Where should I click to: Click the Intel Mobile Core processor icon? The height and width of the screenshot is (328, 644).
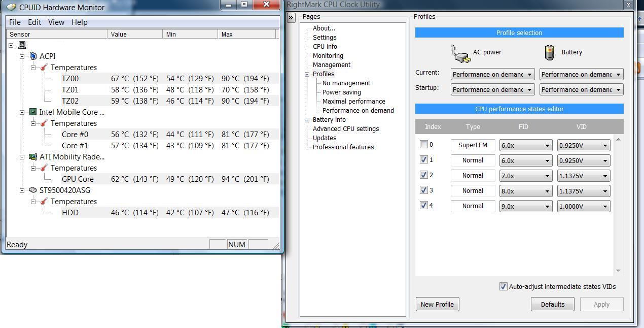pyautogui.click(x=33, y=112)
